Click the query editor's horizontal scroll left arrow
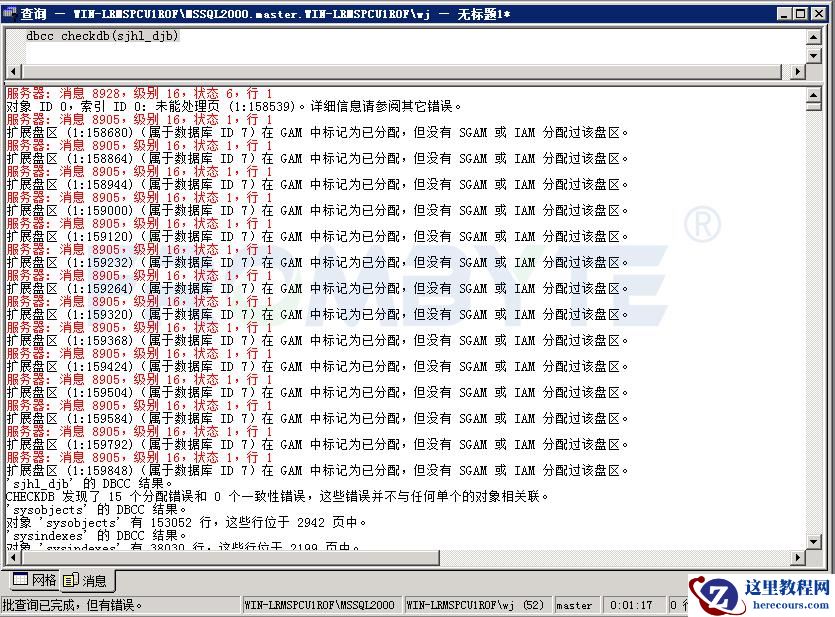 coord(13,71)
